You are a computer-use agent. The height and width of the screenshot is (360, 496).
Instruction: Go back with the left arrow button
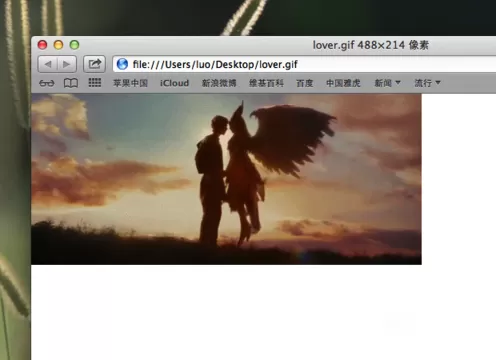pyautogui.click(x=48, y=64)
